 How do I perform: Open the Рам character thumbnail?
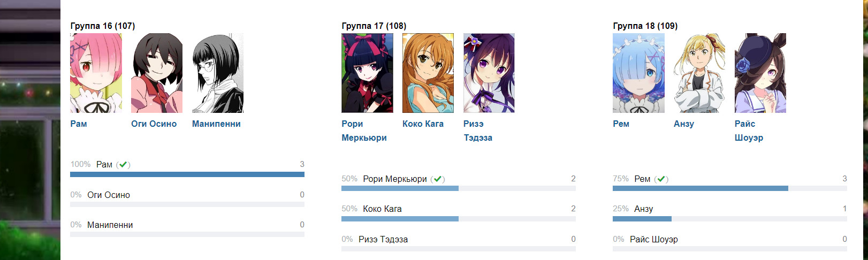pos(96,73)
